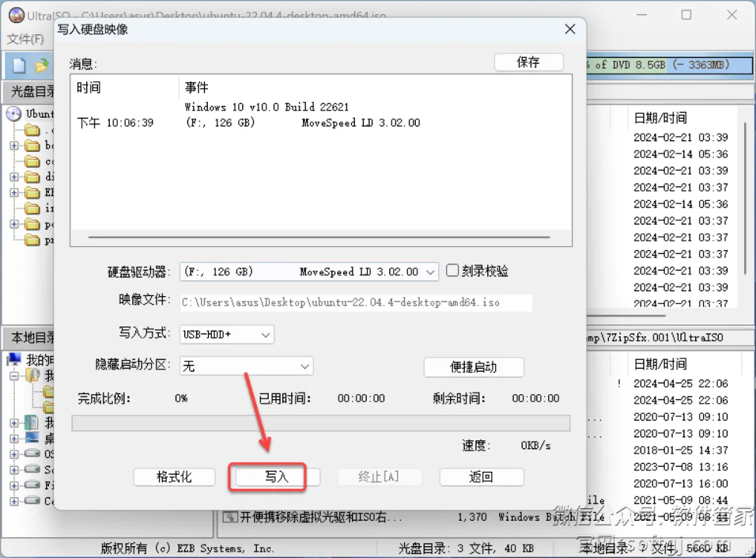Select the EFI folder icon in the disc tree
Screen dimensions: 756x558
(32, 193)
